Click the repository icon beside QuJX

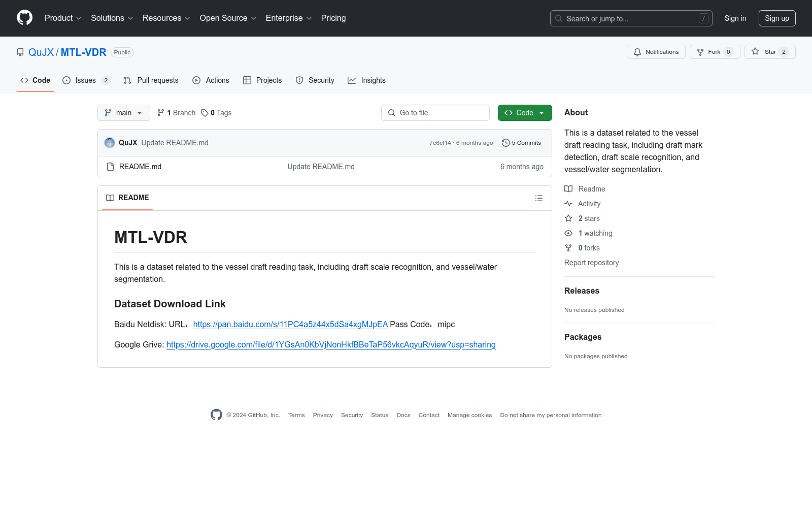[x=20, y=52]
